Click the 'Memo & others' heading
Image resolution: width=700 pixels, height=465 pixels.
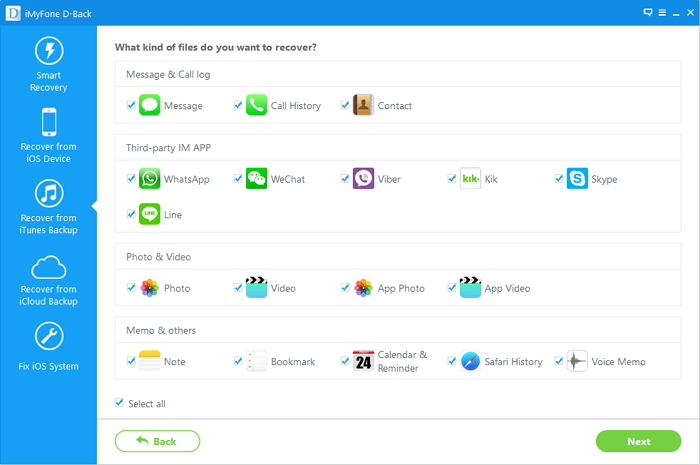coord(161,330)
